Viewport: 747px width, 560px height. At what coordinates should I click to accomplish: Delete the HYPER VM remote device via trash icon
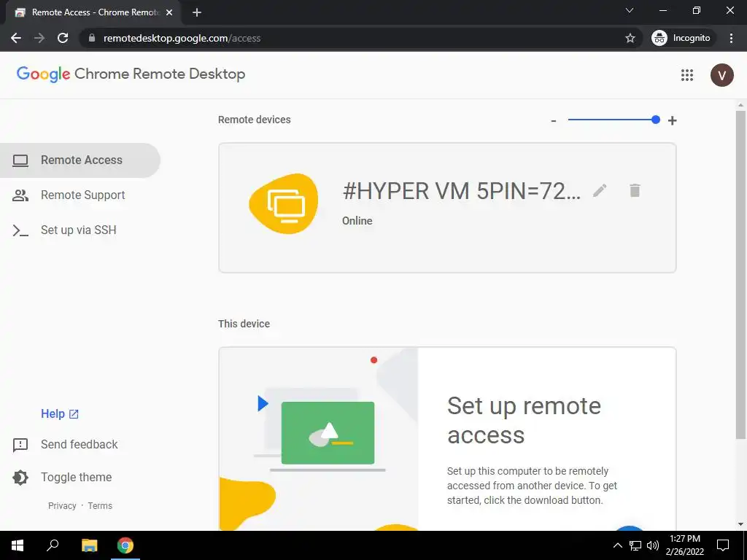(x=635, y=190)
